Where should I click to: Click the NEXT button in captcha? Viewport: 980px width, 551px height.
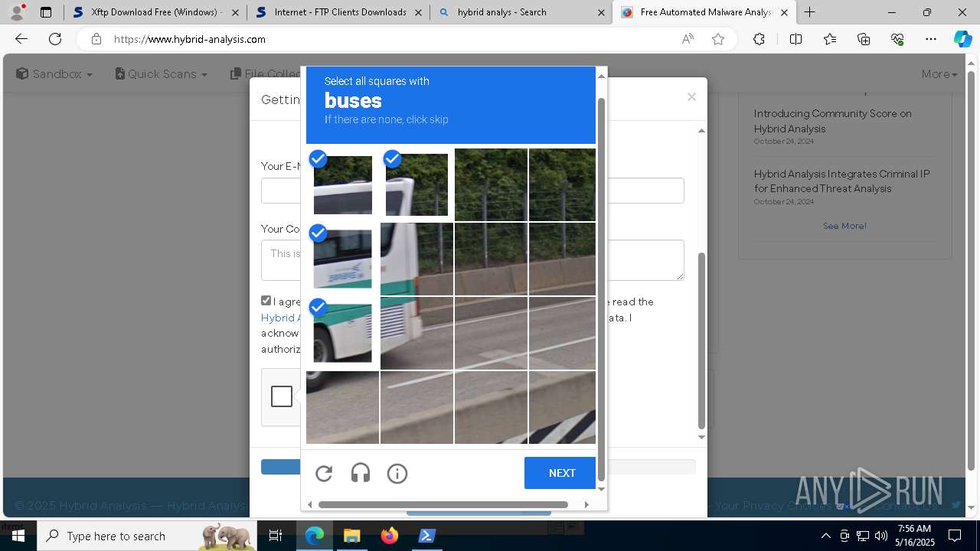[561, 473]
